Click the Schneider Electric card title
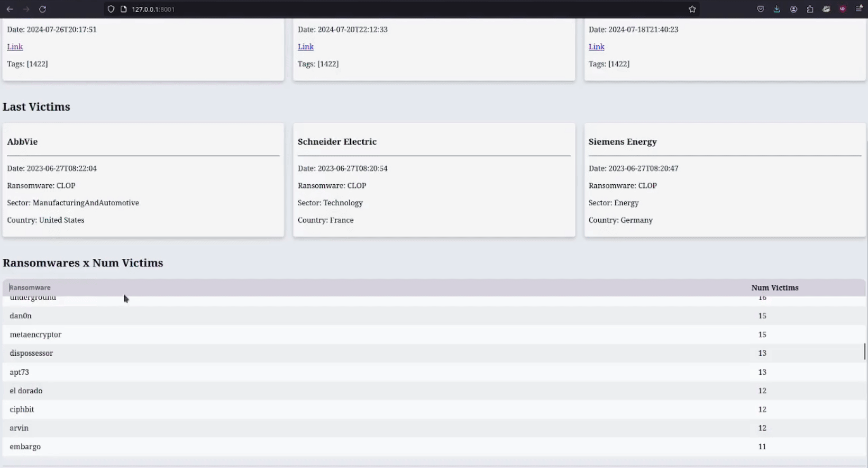Image resolution: width=868 pixels, height=468 pixels. click(x=337, y=141)
